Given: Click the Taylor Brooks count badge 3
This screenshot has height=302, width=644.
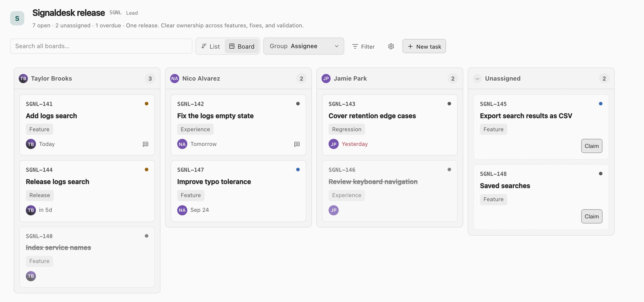Looking at the screenshot, I should coord(150,79).
